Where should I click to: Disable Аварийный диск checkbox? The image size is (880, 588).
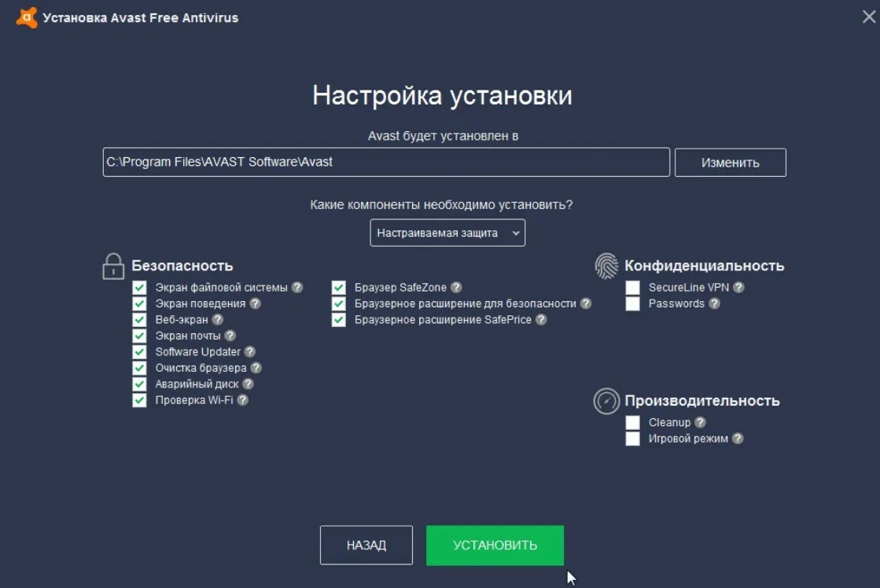point(139,384)
